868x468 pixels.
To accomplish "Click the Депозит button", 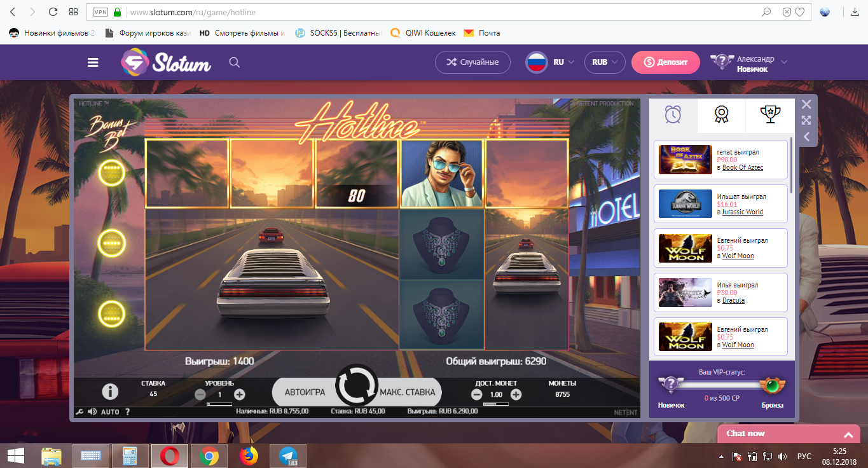I will click(665, 62).
